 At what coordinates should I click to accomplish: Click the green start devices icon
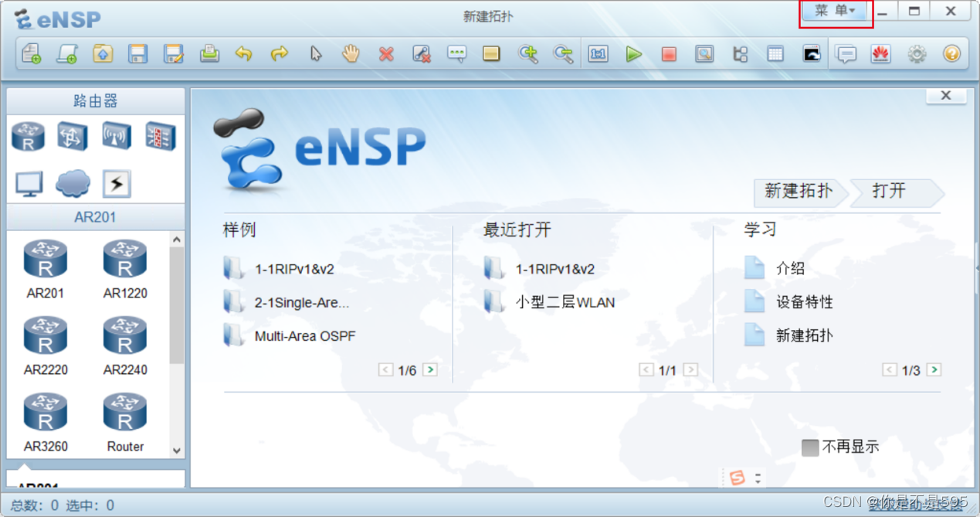point(634,54)
